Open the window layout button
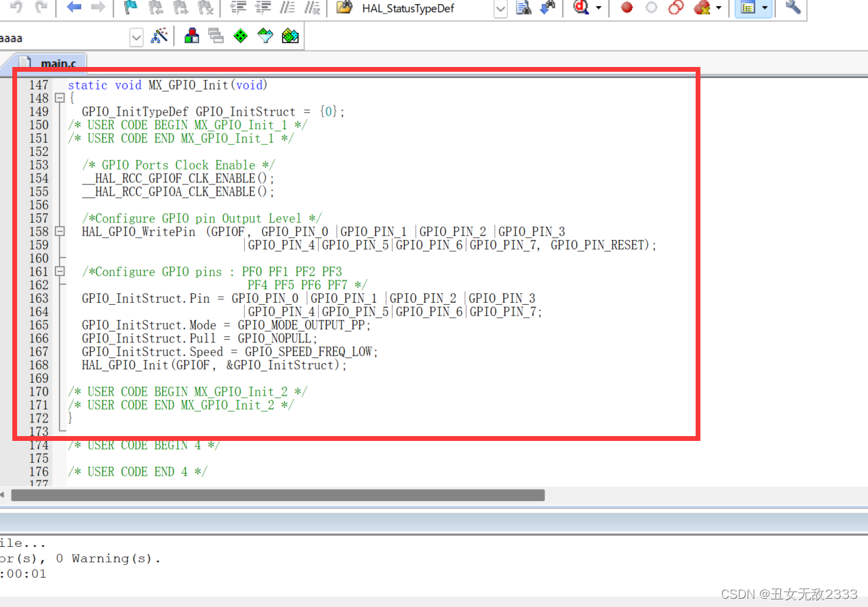868x607 pixels. [x=748, y=8]
